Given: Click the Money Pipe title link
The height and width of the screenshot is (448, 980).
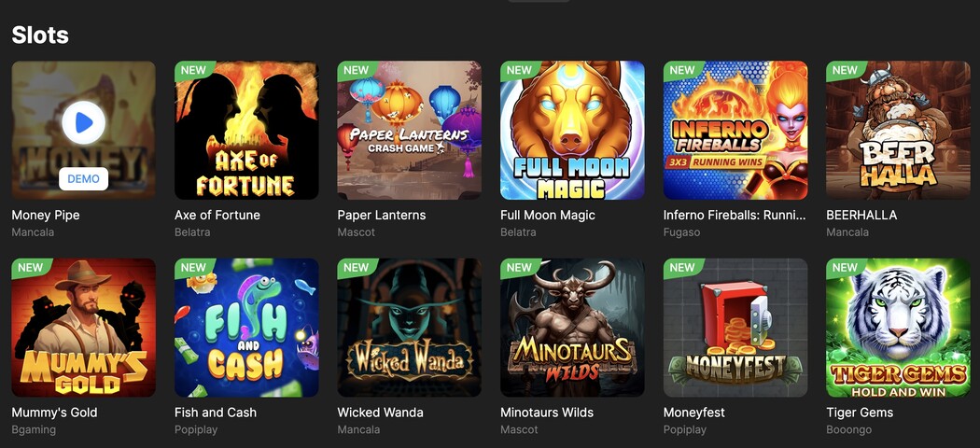Looking at the screenshot, I should pyautogui.click(x=46, y=215).
